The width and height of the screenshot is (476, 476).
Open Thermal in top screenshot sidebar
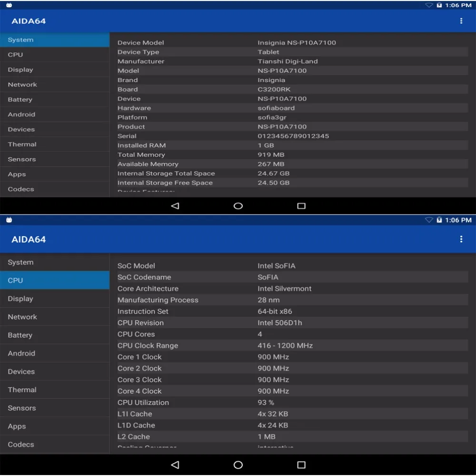(x=55, y=144)
